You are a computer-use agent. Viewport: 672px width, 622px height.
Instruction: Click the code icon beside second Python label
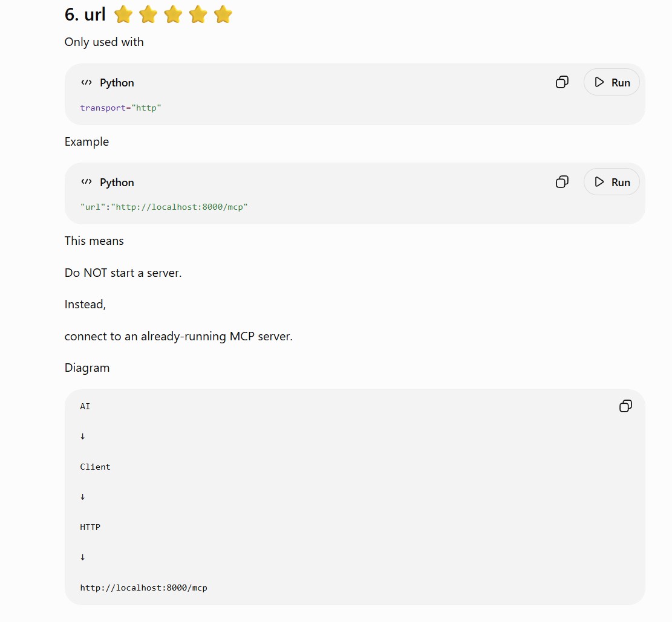coord(86,182)
